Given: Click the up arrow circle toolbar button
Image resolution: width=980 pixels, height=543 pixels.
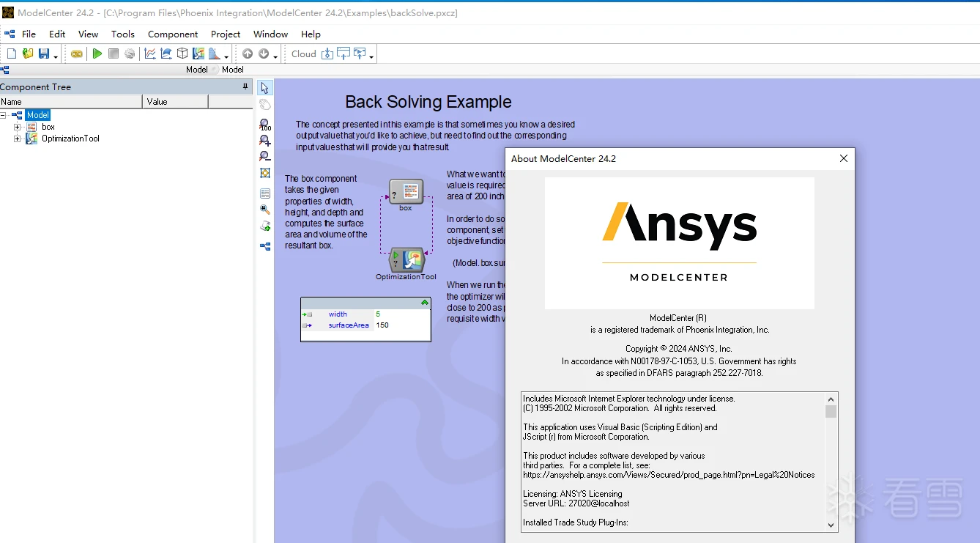Looking at the screenshot, I should click(x=248, y=53).
